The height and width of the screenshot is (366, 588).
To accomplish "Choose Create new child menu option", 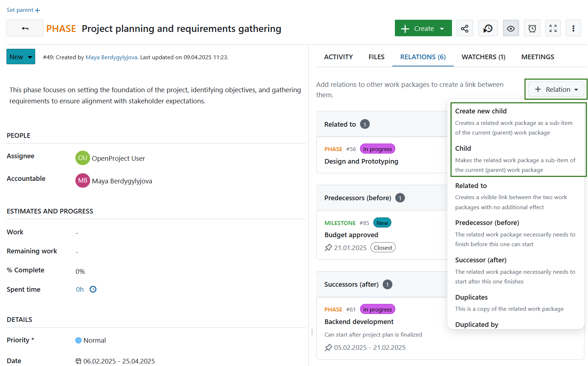I will point(516,121).
